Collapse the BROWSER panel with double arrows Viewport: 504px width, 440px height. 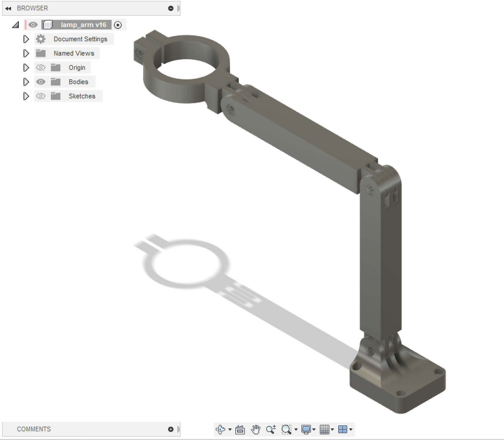8,8
